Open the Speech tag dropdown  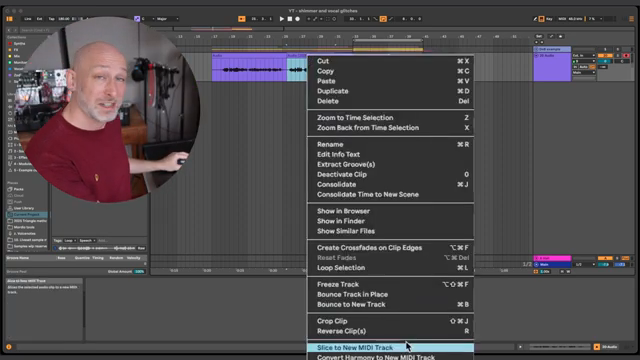(x=87, y=240)
